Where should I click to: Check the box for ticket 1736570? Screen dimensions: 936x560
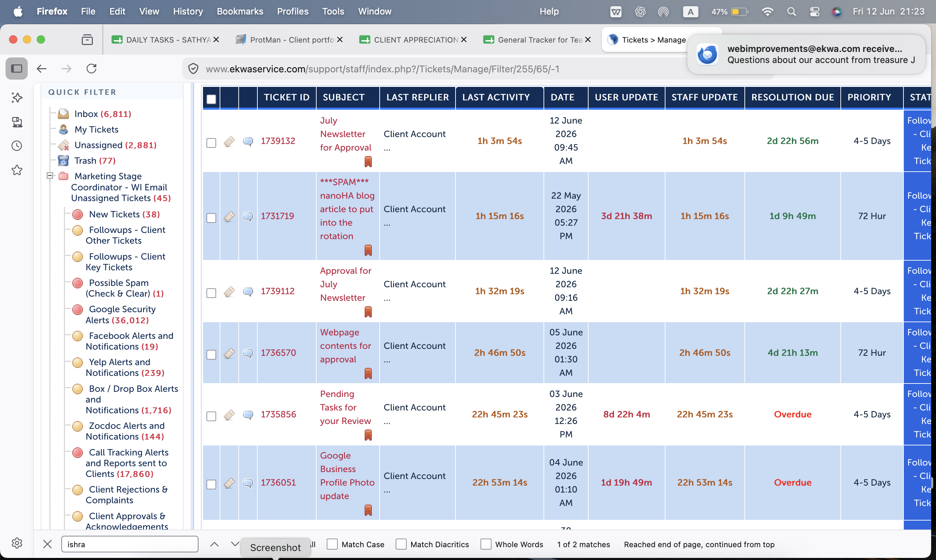click(211, 355)
